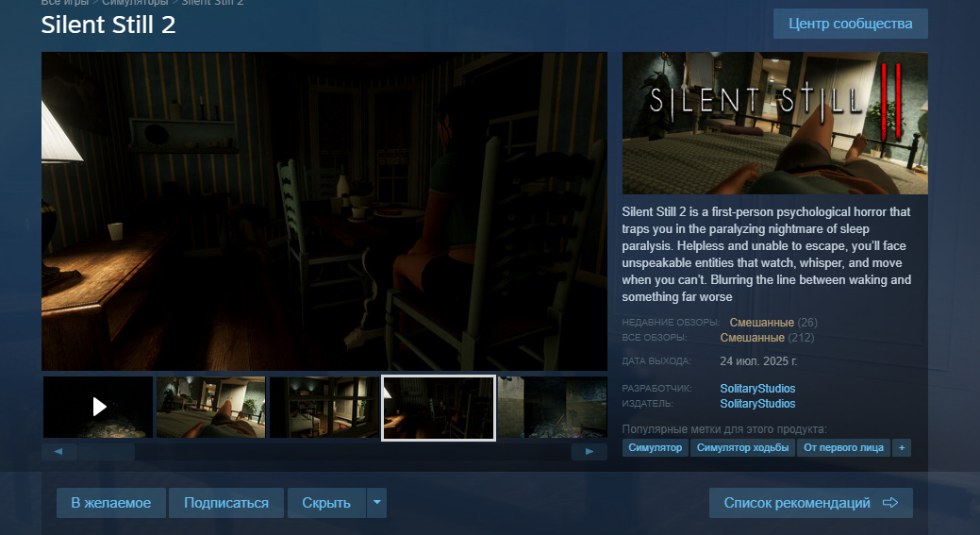Select the Симулятор ходьбы tag
Viewport: 980px width, 535px height.
coord(742,447)
